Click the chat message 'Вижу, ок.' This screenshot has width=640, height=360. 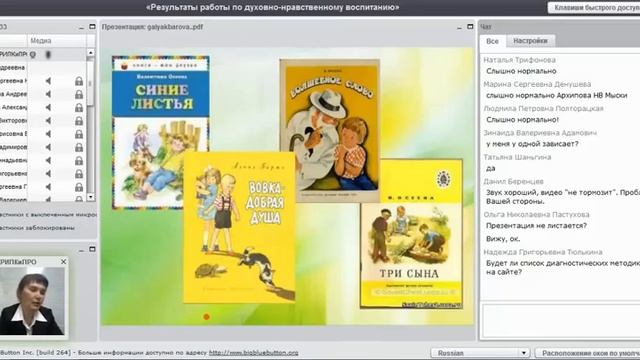[503, 239]
